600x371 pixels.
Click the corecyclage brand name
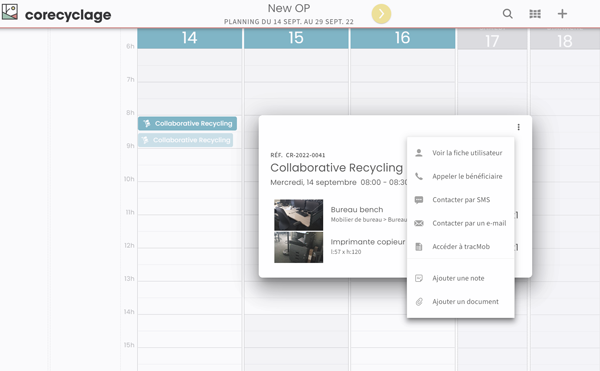pos(68,15)
